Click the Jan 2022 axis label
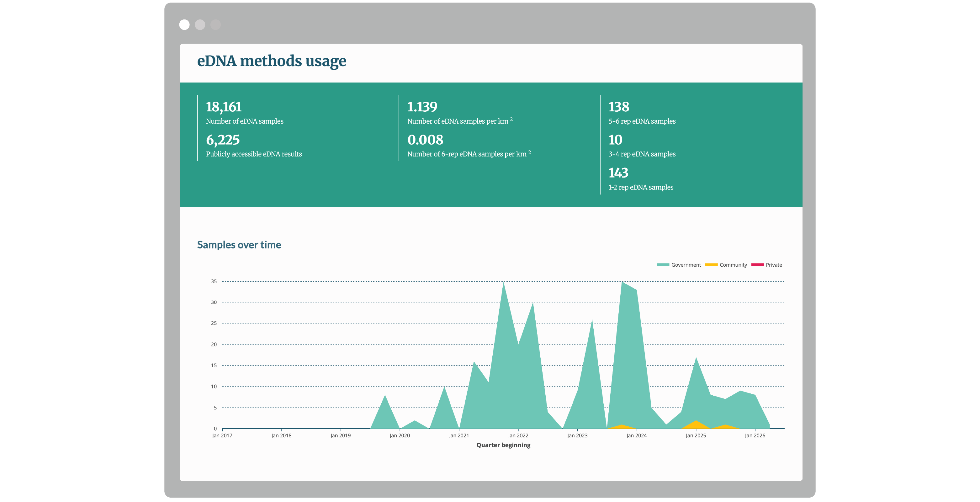Image resolution: width=980 pixels, height=502 pixels. (x=518, y=436)
